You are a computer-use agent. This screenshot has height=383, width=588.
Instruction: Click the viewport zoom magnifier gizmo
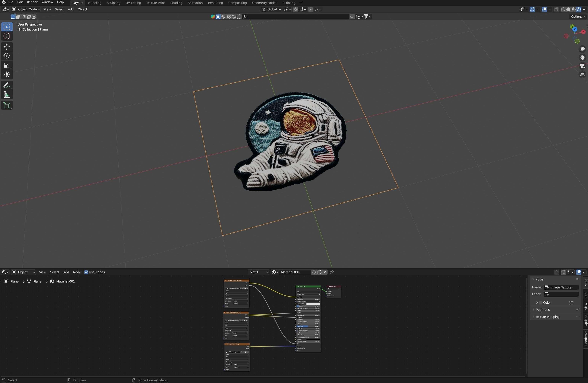[x=582, y=49]
